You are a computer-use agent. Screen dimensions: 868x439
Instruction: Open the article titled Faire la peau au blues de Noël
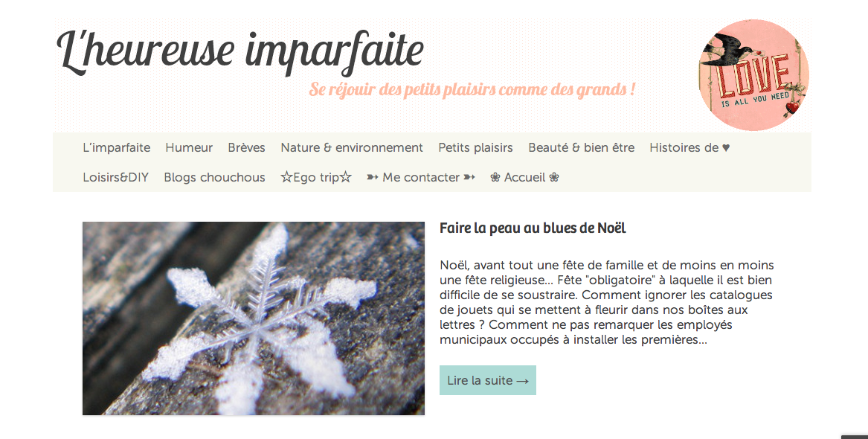click(x=533, y=228)
